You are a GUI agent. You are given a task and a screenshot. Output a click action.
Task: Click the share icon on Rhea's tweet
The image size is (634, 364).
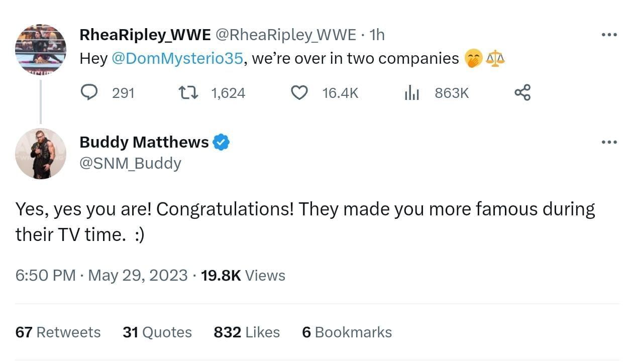(522, 92)
